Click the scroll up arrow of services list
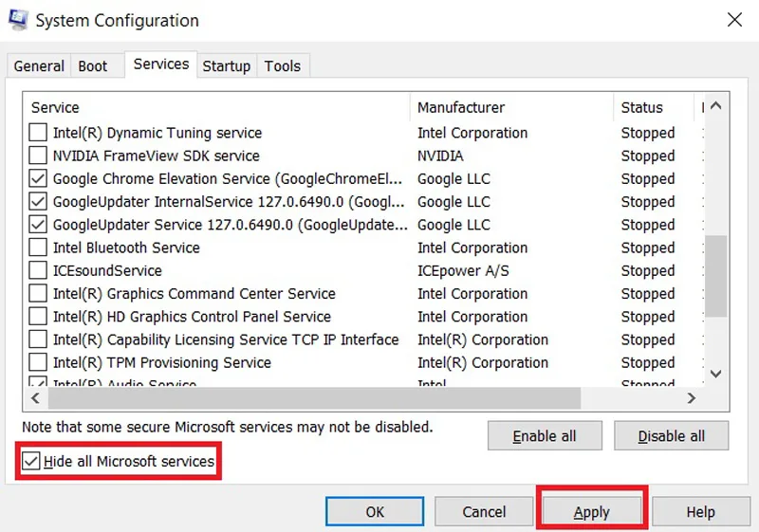This screenshot has width=759, height=532. coord(716,105)
